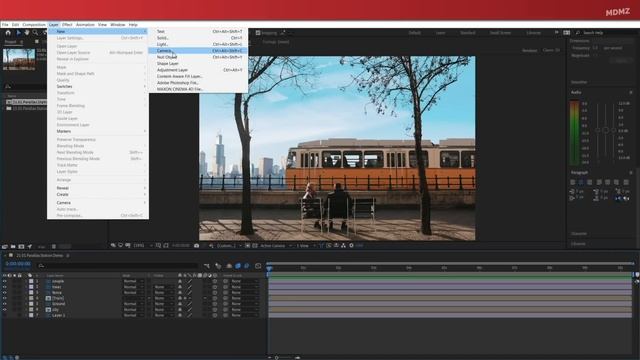This screenshot has width=640, height=360.
Task: Expand the Character panel header
Action: tap(579, 234)
